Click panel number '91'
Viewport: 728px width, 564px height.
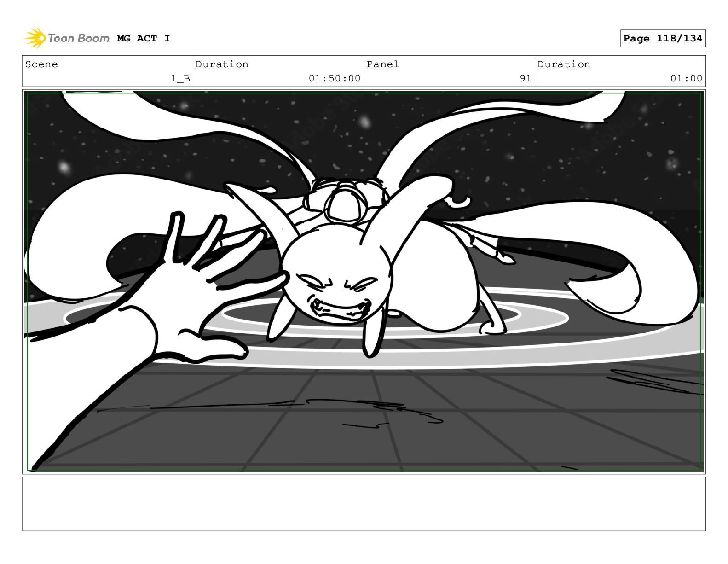tap(526, 79)
